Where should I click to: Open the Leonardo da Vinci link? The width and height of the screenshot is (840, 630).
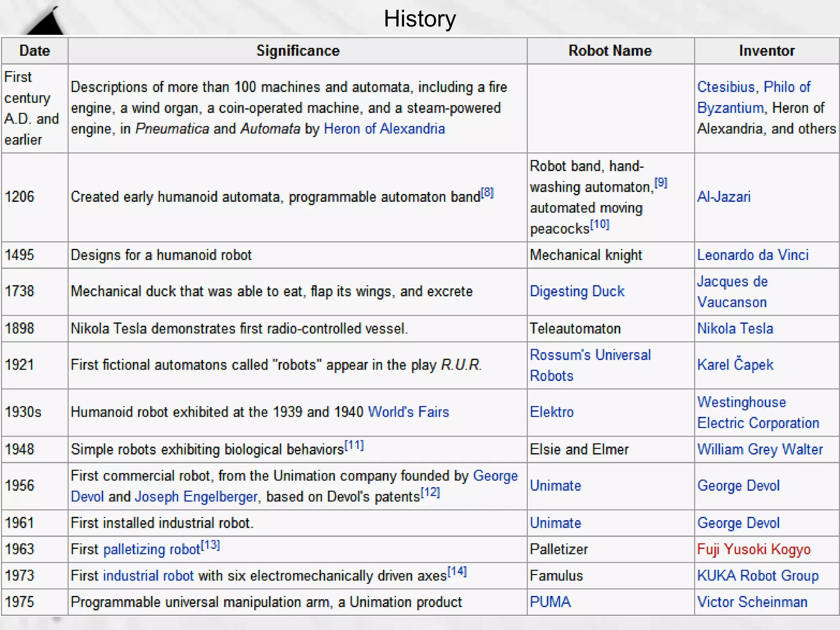pyautogui.click(x=753, y=255)
